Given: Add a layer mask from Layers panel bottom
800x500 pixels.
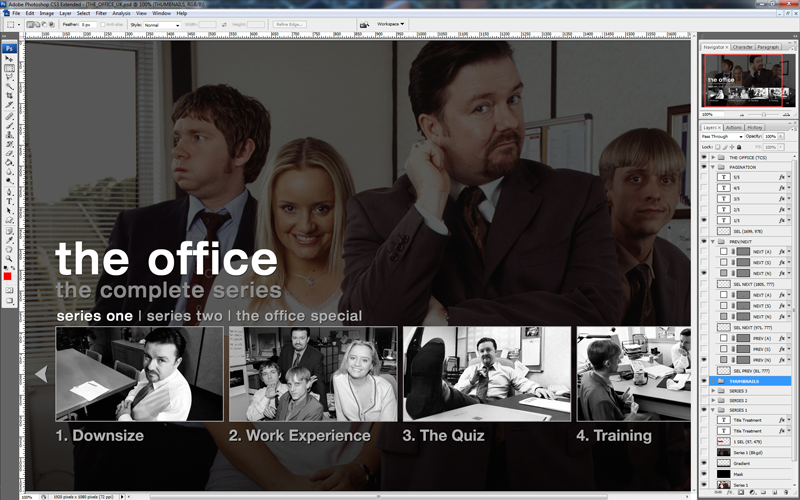Looking at the screenshot, I should [741, 492].
